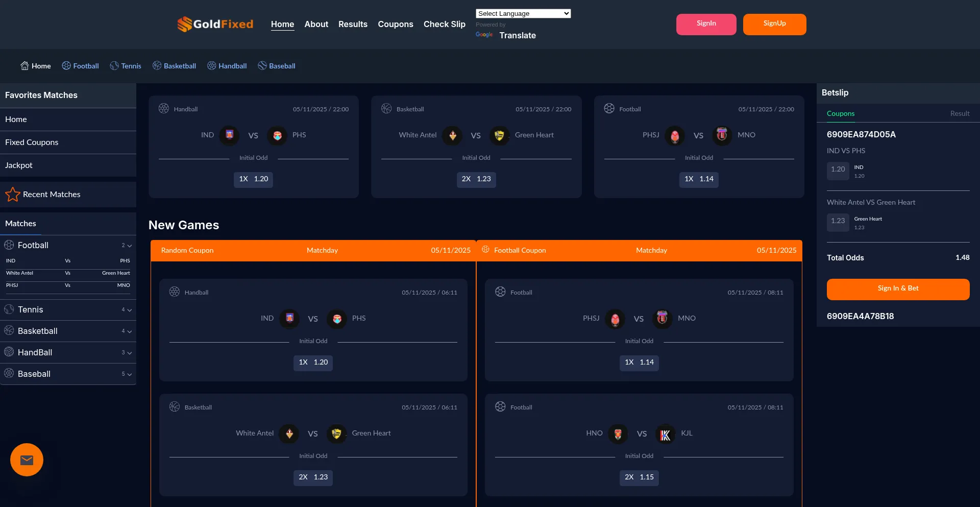The width and height of the screenshot is (980, 507).
Task: Click the GoldFixed logo
Action: 215,24
